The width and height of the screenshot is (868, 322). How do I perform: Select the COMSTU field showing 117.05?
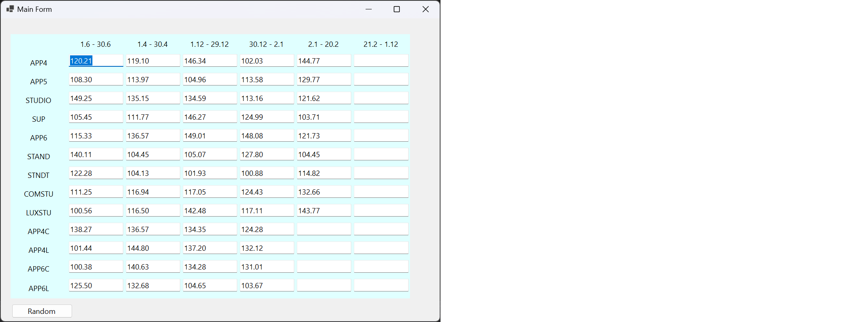coord(210,192)
